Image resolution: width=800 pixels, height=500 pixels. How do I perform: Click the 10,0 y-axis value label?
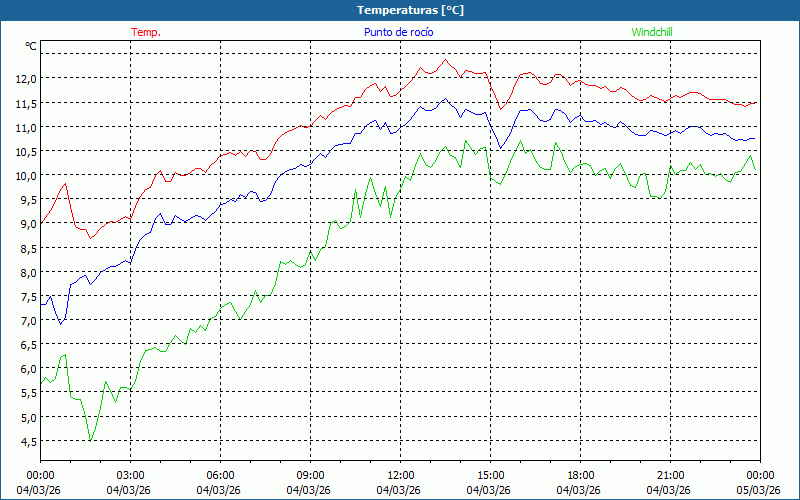(26, 176)
